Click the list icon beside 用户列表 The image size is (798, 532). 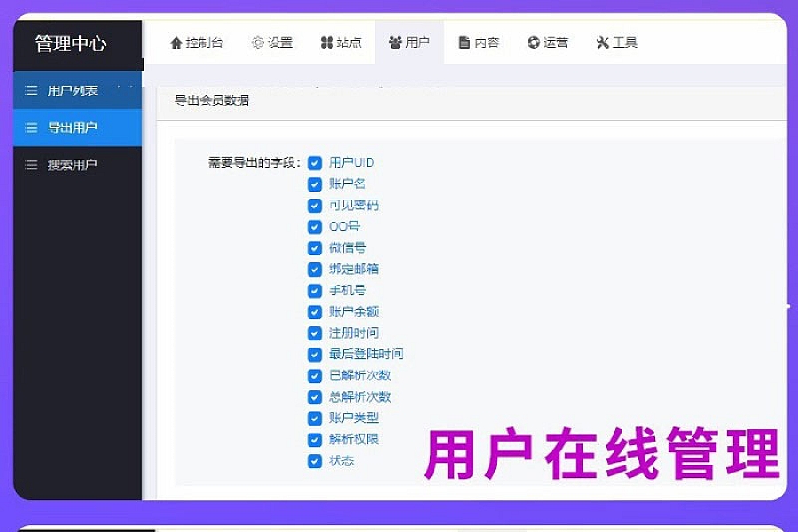click(x=31, y=90)
